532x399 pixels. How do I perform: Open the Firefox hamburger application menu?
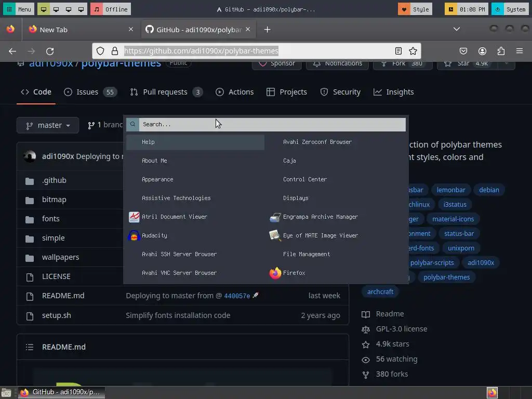pyautogui.click(x=520, y=51)
